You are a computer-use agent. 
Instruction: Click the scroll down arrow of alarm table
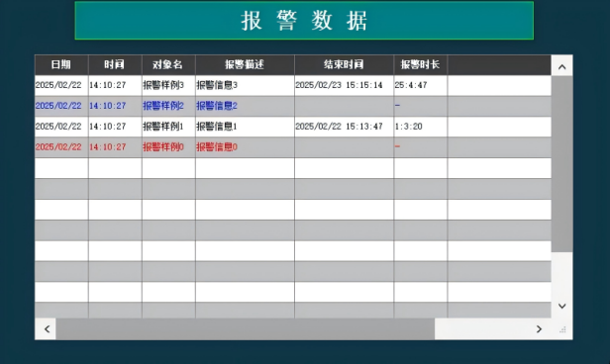pos(561,306)
